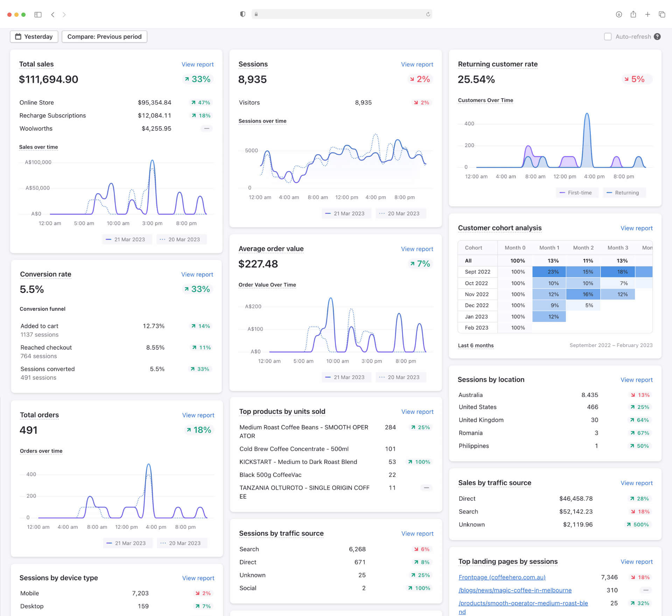Click the Recharge Subscriptions sales row
Image resolution: width=672 pixels, height=616 pixels.
(116, 115)
